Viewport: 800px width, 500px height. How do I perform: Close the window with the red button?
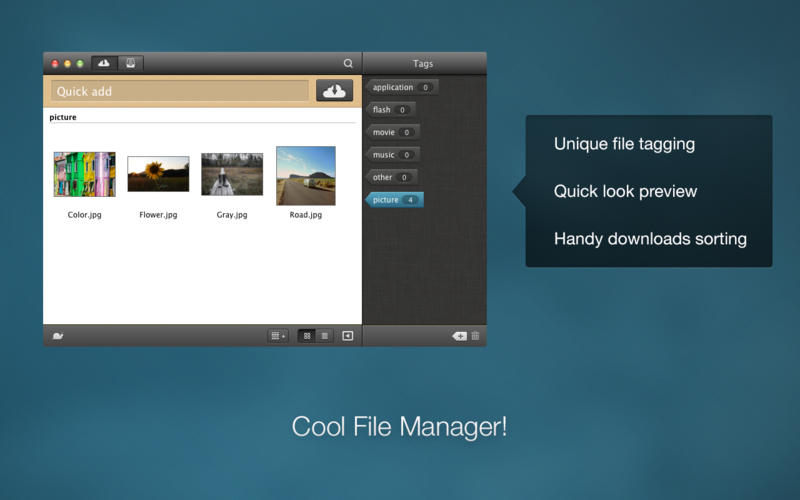pyautogui.click(x=55, y=64)
